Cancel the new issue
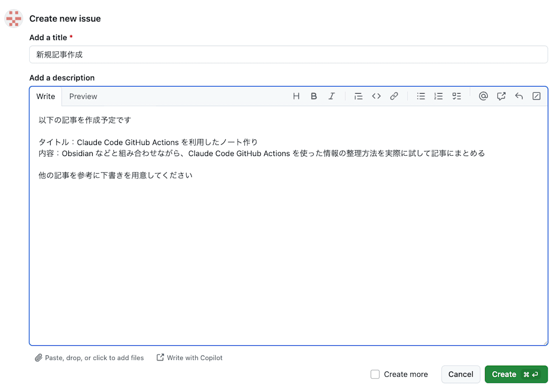This screenshot has width=556, height=392. [x=461, y=374]
